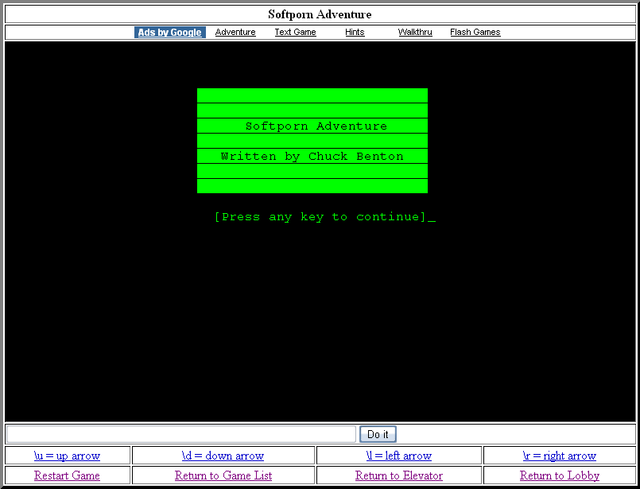
Task: Go to Return to Game List
Action: pyautogui.click(x=223, y=476)
